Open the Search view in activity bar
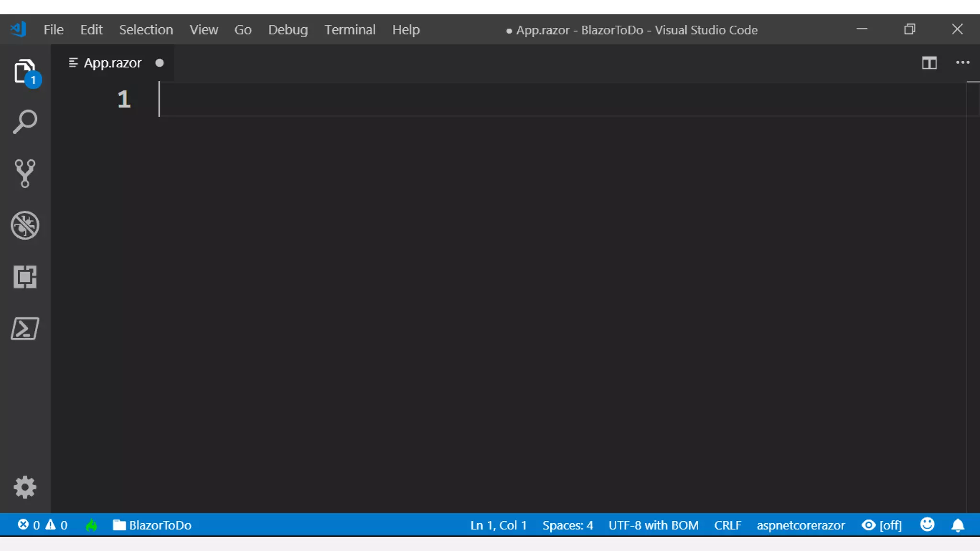Screen dimensions: 980x551 (x=25, y=122)
